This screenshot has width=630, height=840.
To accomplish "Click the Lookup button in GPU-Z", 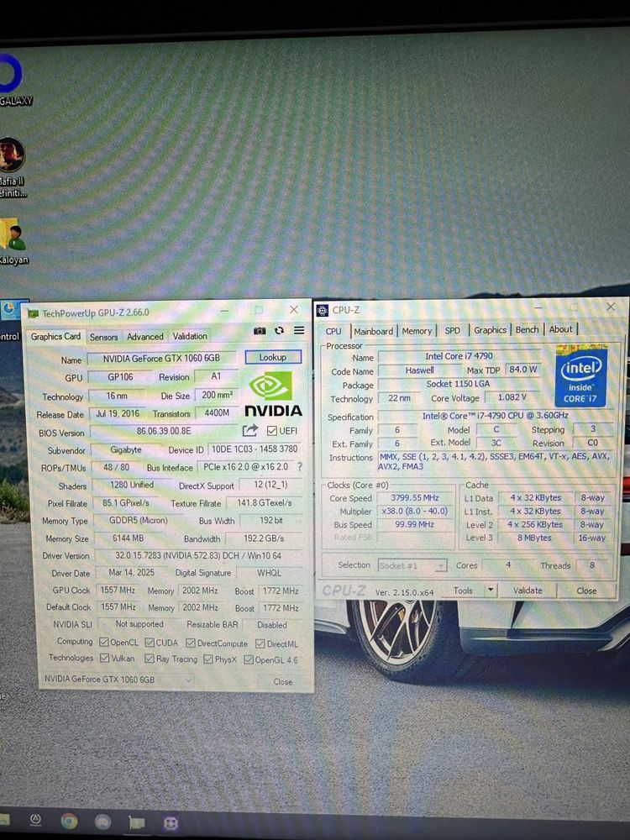I will point(273,357).
